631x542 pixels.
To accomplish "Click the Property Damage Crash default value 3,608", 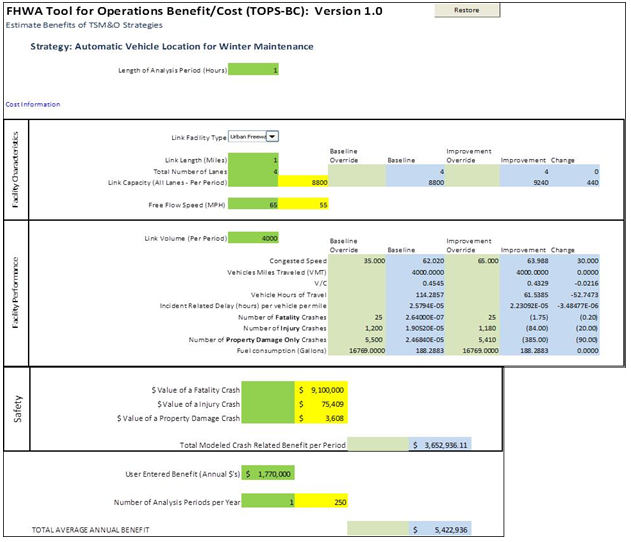I will 321,418.
